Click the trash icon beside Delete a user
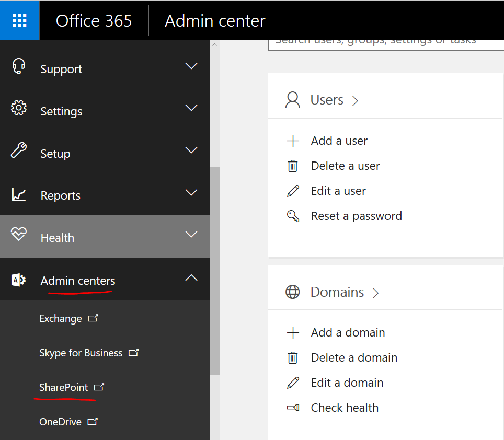The width and height of the screenshot is (504, 440). [292, 166]
